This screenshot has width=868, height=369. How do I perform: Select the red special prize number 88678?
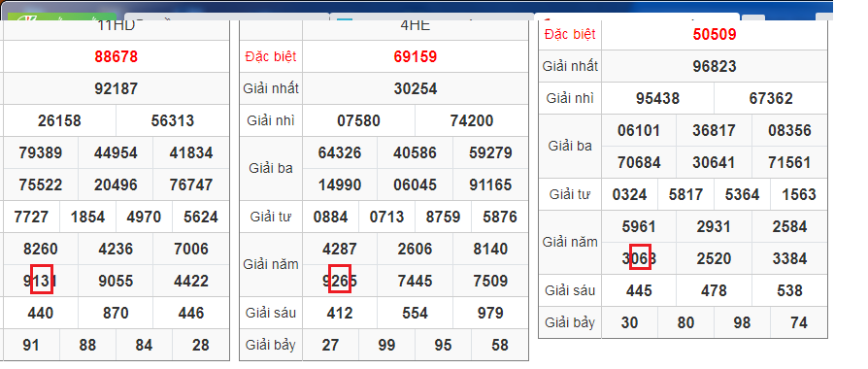[x=117, y=56]
